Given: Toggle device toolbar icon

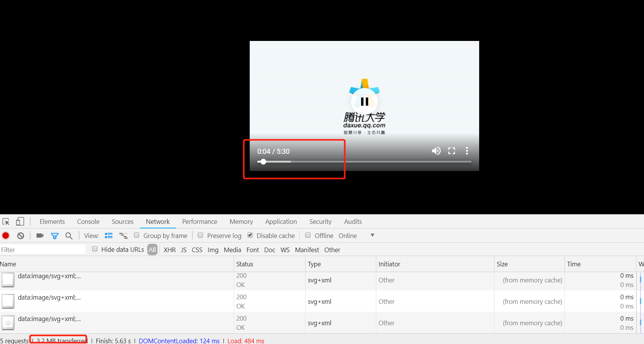Looking at the screenshot, I should tap(20, 222).
